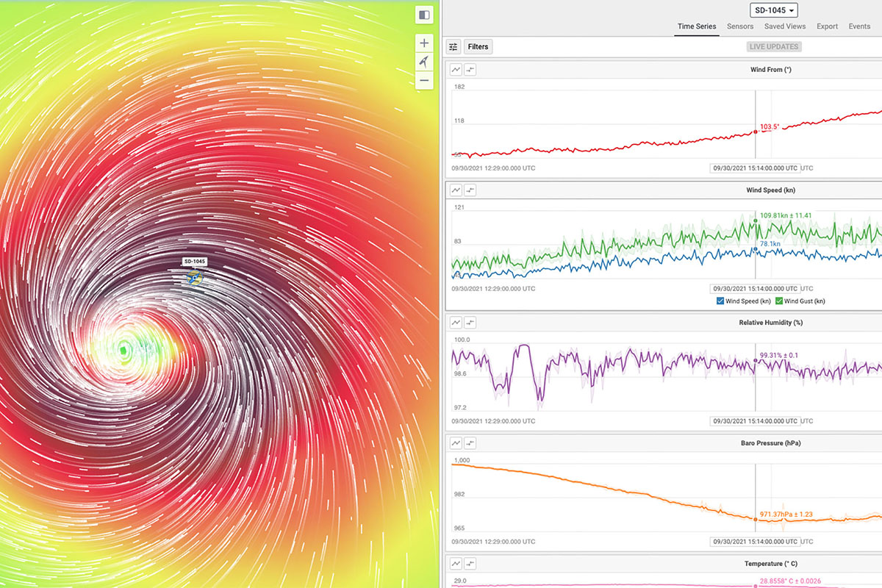
Task: Click line chart icon on Wind From panel
Action: (456, 70)
